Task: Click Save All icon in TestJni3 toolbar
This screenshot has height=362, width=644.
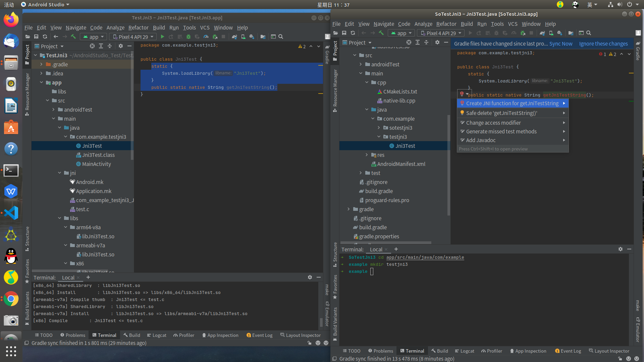Action: pos(36,37)
